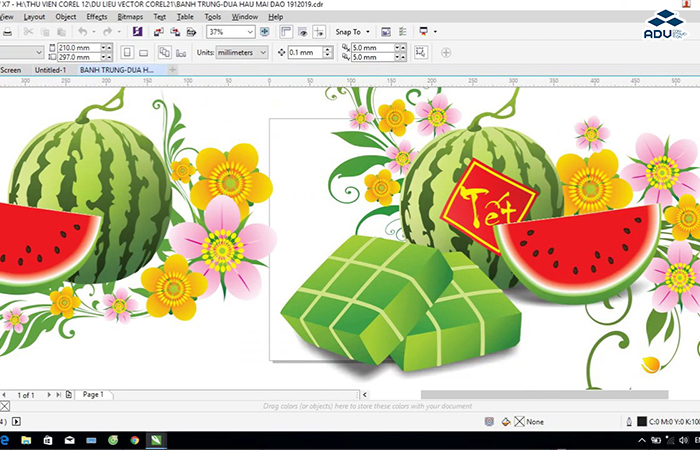Screen dimensions: 700x450
Task: Expand the Application launcher dropdown arrow
Action: (x=435, y=32)
